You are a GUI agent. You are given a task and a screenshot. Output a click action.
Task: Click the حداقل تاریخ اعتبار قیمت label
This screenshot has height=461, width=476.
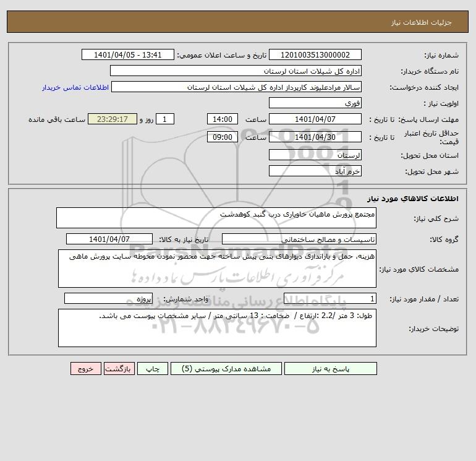coord(431,137)
